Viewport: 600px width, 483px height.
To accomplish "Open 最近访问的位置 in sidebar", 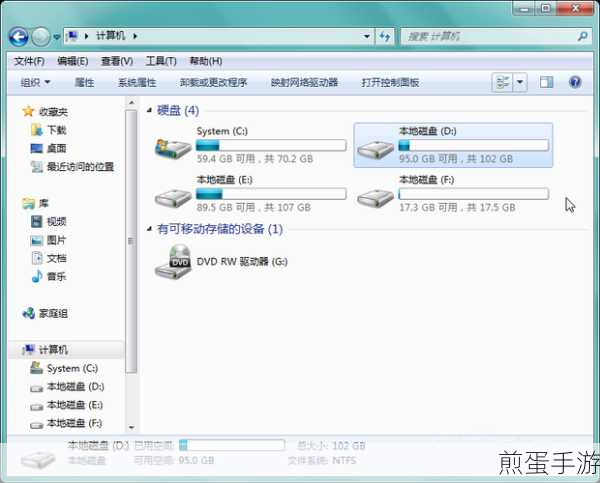I will 72,167.
